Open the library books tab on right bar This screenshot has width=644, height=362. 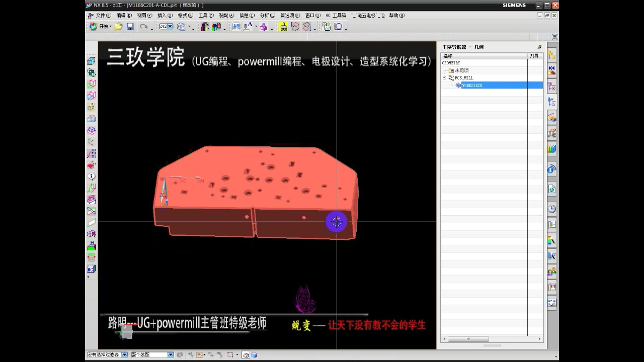click(552, 149)
